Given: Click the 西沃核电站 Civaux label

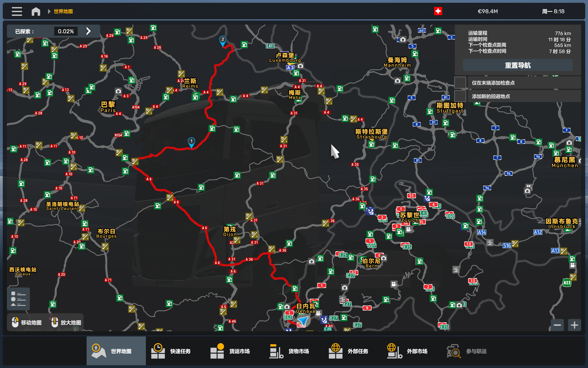Looking at the screenshot, I should (23, 271).
